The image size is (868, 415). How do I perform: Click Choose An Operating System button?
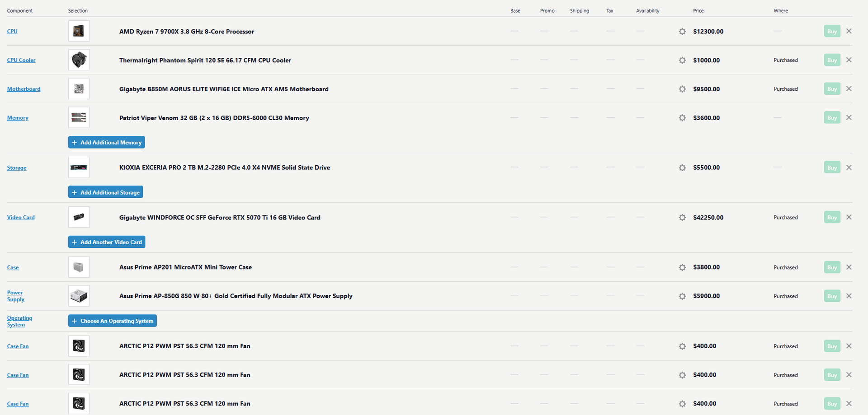click(113, 321)
